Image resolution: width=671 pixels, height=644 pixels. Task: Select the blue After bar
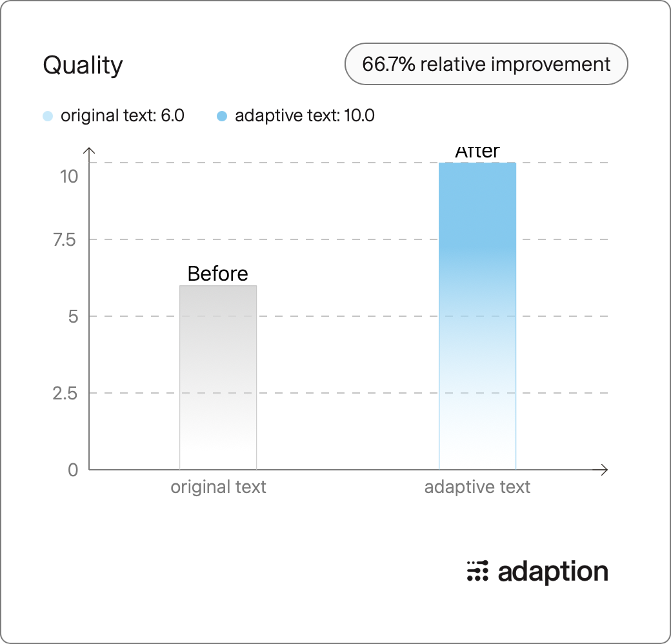477,316
